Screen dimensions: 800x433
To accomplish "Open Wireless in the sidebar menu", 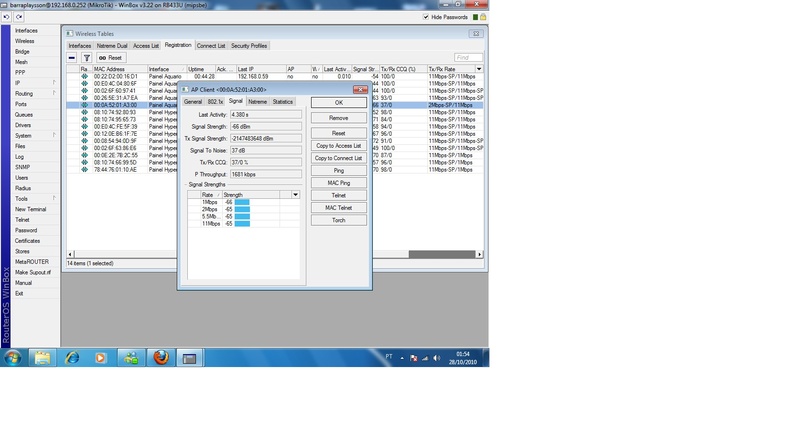I will [24, 41].
